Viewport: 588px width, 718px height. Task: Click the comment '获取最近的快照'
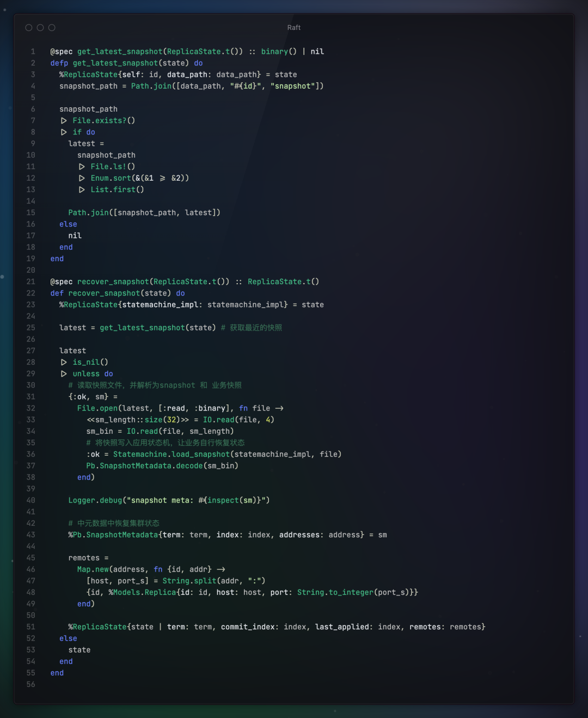[x=256, y=328]
